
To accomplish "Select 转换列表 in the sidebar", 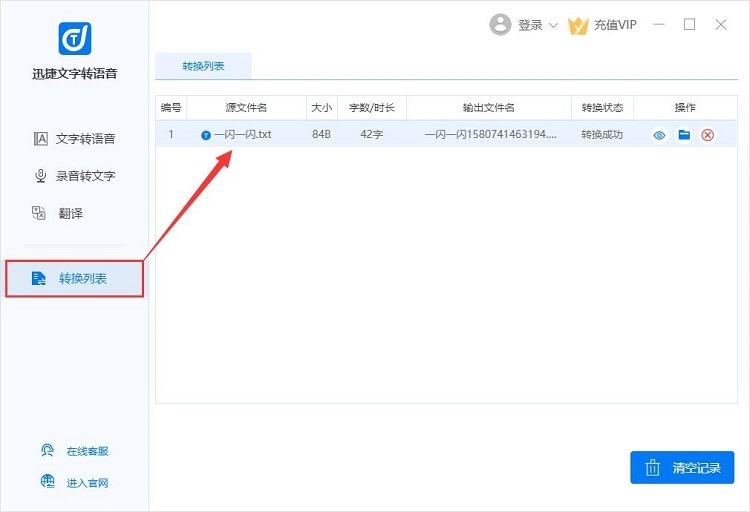I will (x=74, y=278).
